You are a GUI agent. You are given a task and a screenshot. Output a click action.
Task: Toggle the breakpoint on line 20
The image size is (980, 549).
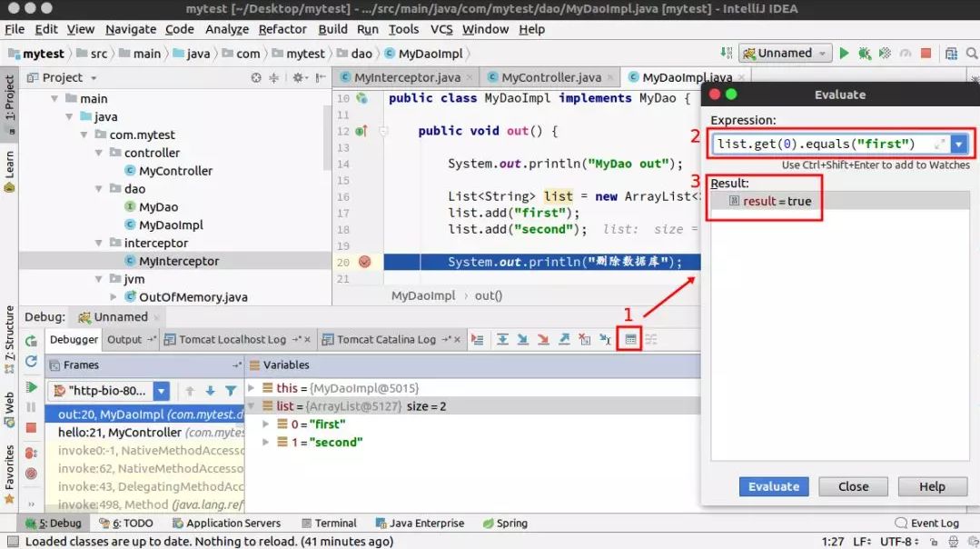tap(364, 262)
